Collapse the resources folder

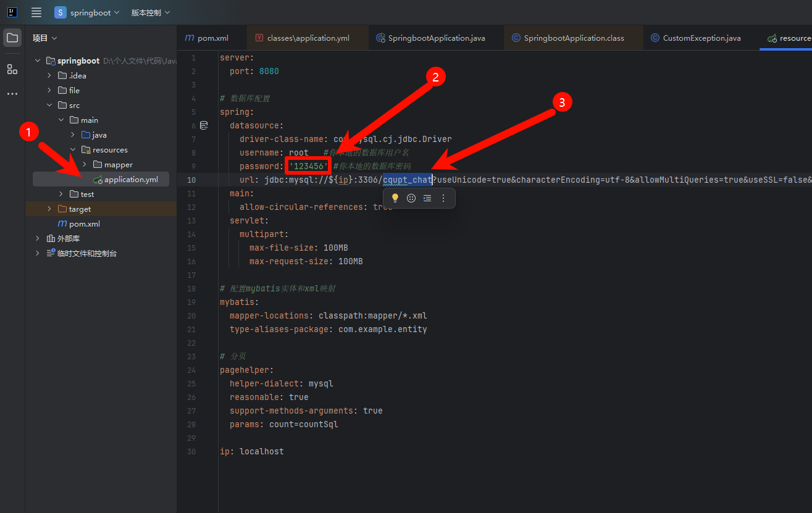(x=73, y=150)
